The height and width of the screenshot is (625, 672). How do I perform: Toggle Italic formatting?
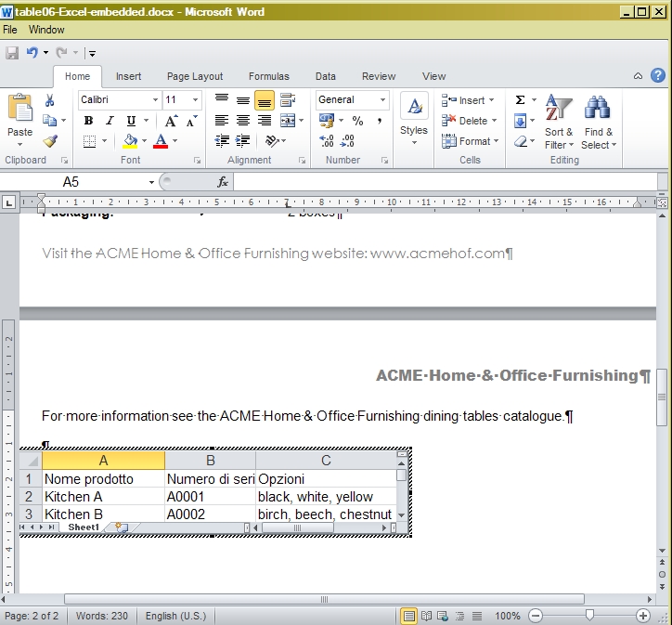pos(110,121)
